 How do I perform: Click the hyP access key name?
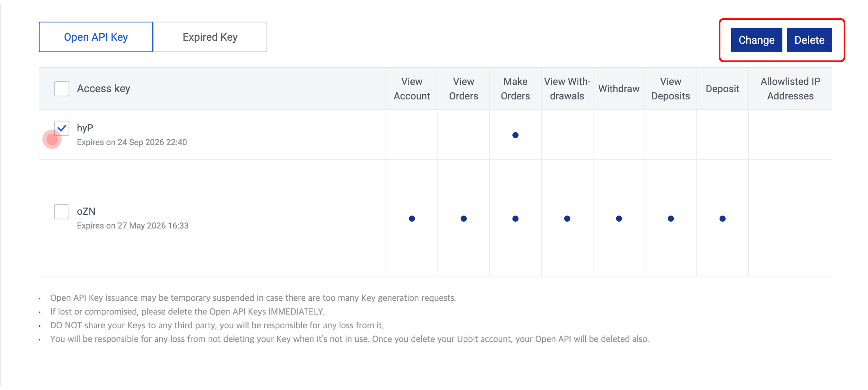coord(85,128)
